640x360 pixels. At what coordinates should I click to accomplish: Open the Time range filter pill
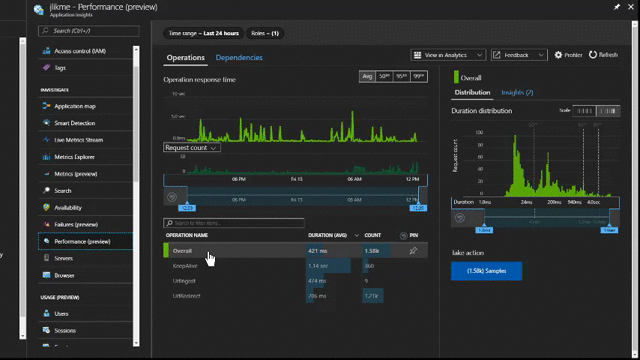204,33
